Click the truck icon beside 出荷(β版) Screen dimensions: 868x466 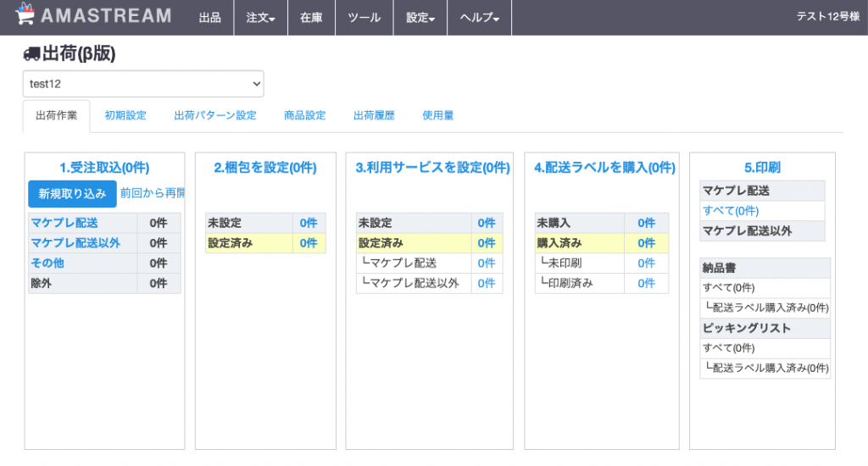(x=31, y=53)
